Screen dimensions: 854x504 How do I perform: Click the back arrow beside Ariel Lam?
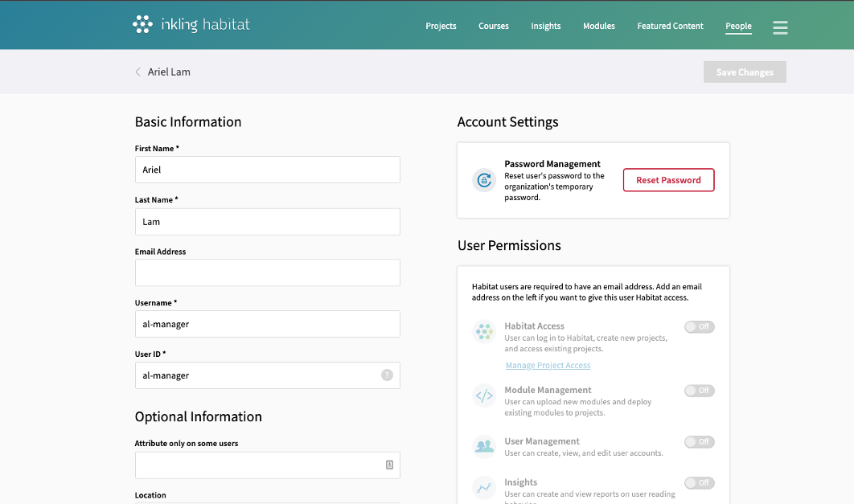[x=138, y=72]
